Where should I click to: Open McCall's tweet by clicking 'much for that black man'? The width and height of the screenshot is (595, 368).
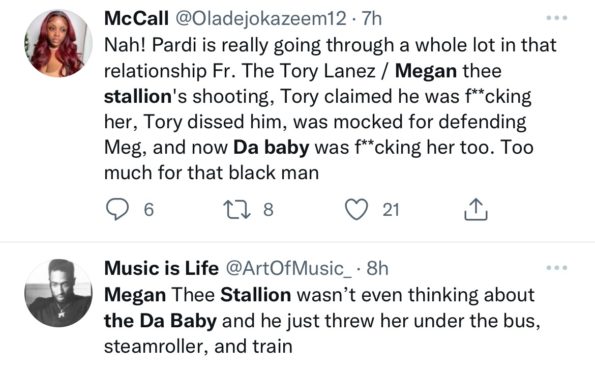[x=211, y=173]
